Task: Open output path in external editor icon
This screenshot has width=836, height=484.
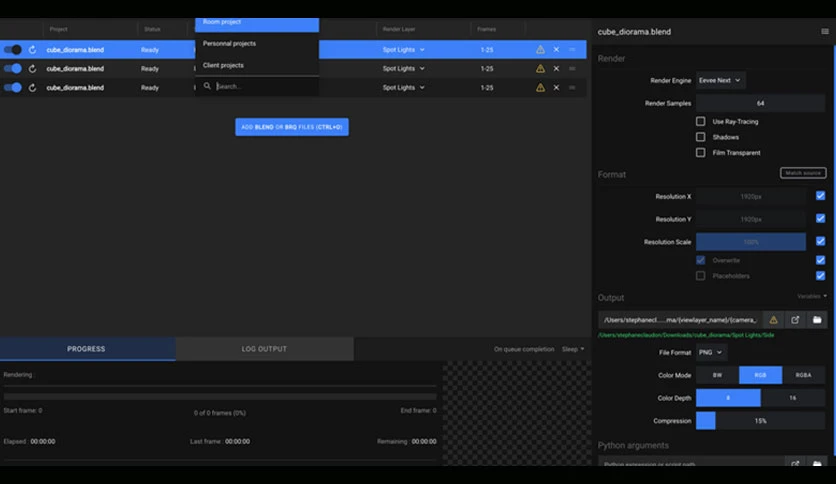Action: coord(795,320)
